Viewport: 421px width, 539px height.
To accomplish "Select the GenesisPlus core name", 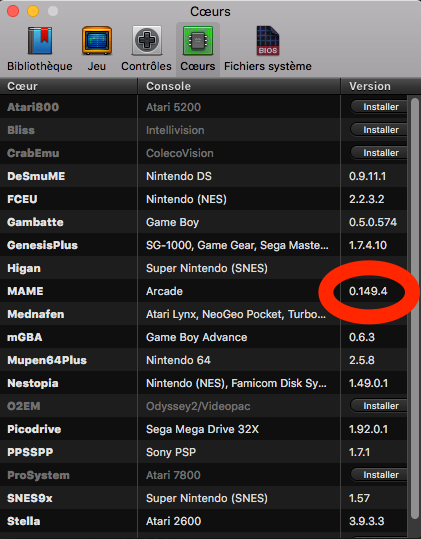I will click(x=42, y=245).
